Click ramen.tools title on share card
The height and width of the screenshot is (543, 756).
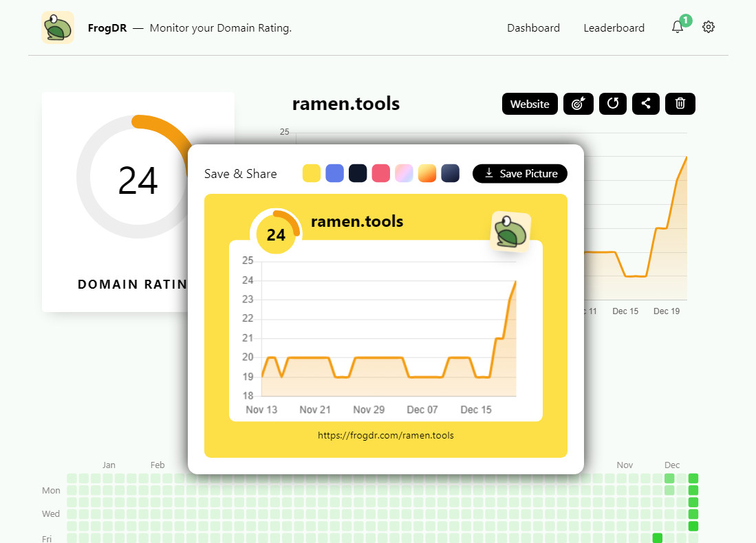[x=357, y=221]
